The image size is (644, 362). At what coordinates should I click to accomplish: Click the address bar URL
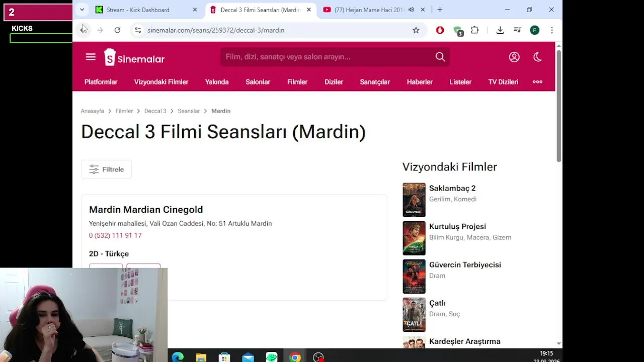click(x=216, y=30)
